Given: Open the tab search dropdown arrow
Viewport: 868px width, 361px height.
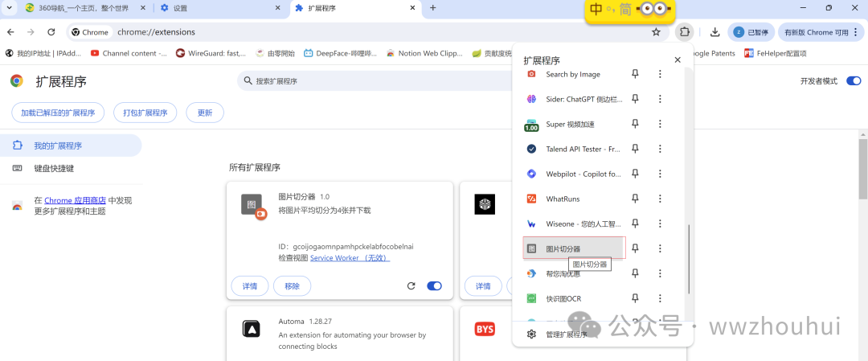Looking at the screenshot, I should (8, 8).
